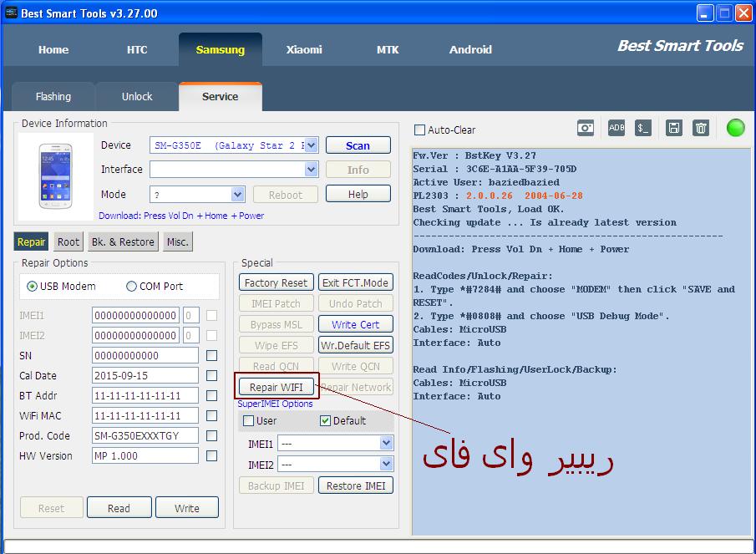Tick the HW Version checkbox
Screen dimensions: 756x554
coord(211,456)
